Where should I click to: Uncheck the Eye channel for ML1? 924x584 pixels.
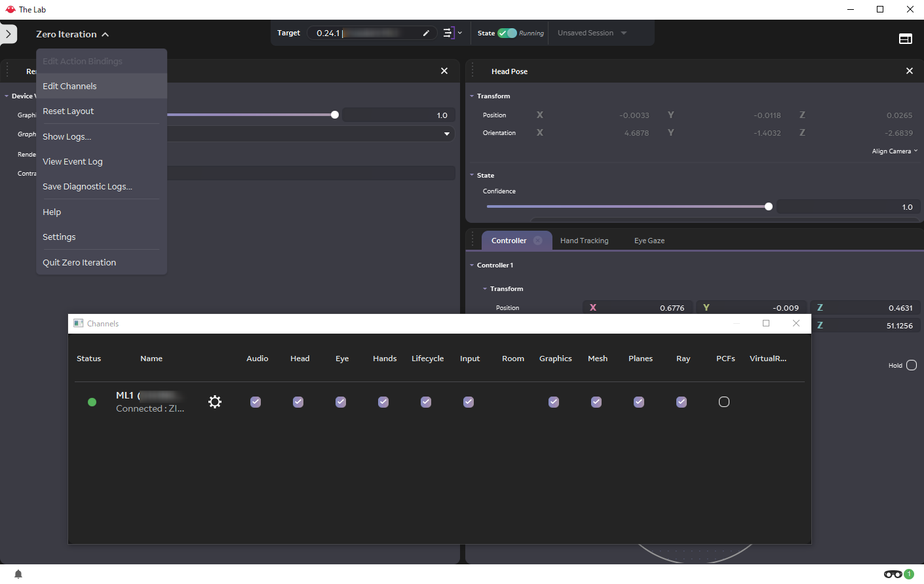coord(341,402)
